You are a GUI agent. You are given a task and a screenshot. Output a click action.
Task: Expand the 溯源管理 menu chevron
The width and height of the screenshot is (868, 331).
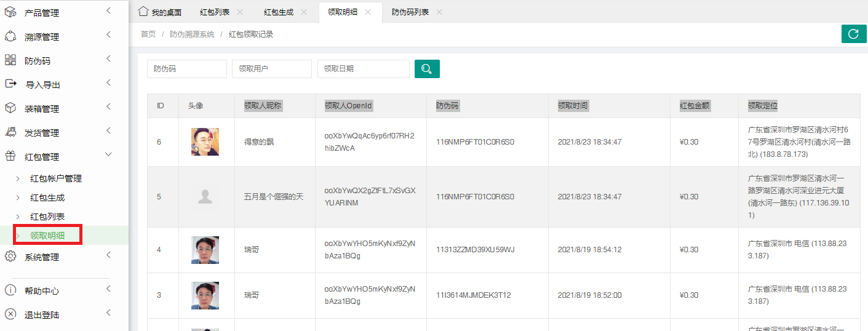coord(108,35)
